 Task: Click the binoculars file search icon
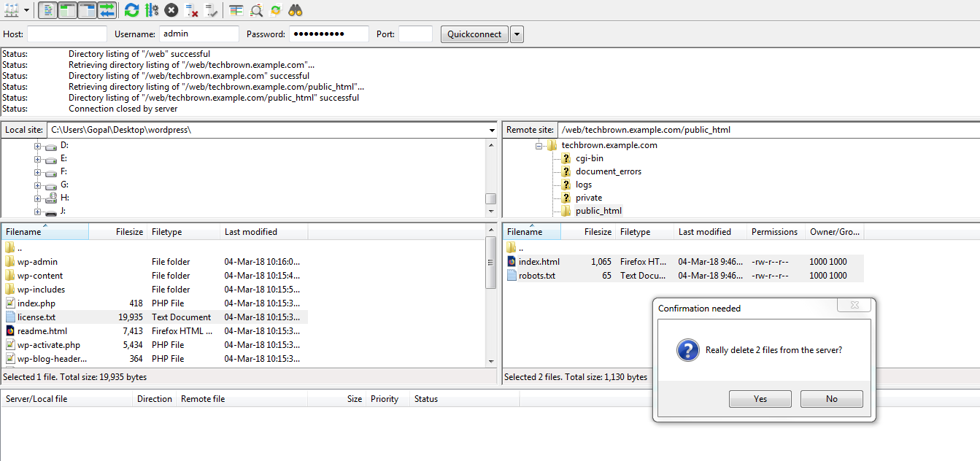click(296, 10)
